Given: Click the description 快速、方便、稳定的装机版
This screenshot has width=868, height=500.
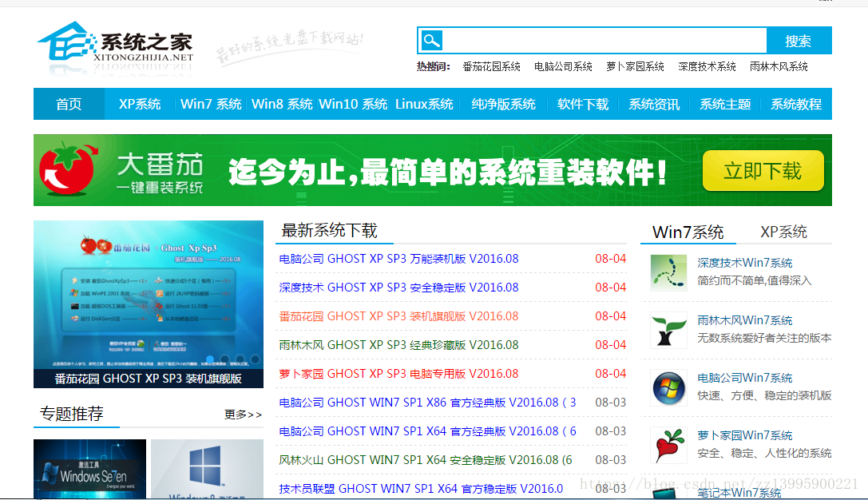Looking at the screenshot, I should tap(764, 395).
